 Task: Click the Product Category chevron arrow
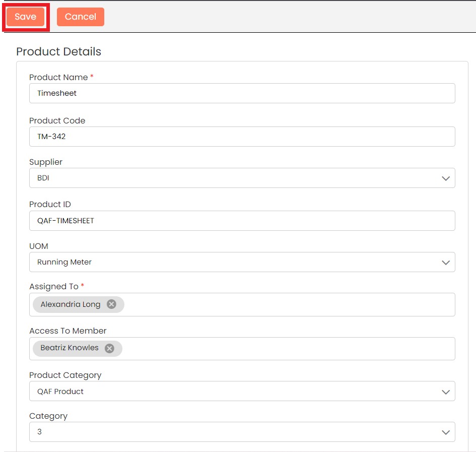click(x=445, y=392)
